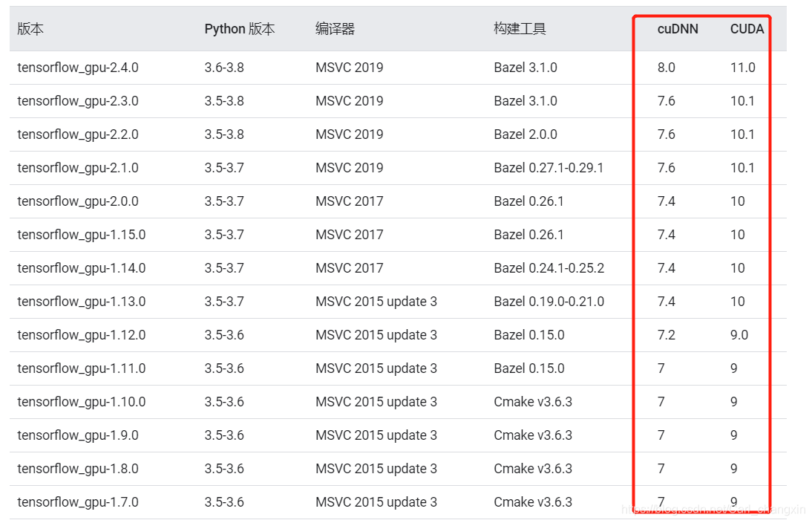812x523 pixels.
Task: Select the tensorflow_gpu-1.13.0 cell
Action: [82, 302]
